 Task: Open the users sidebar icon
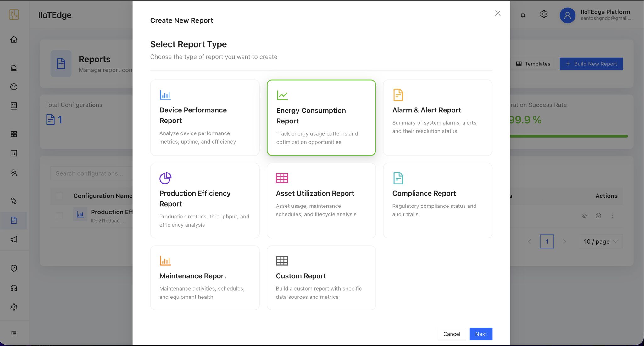point(14,173)
